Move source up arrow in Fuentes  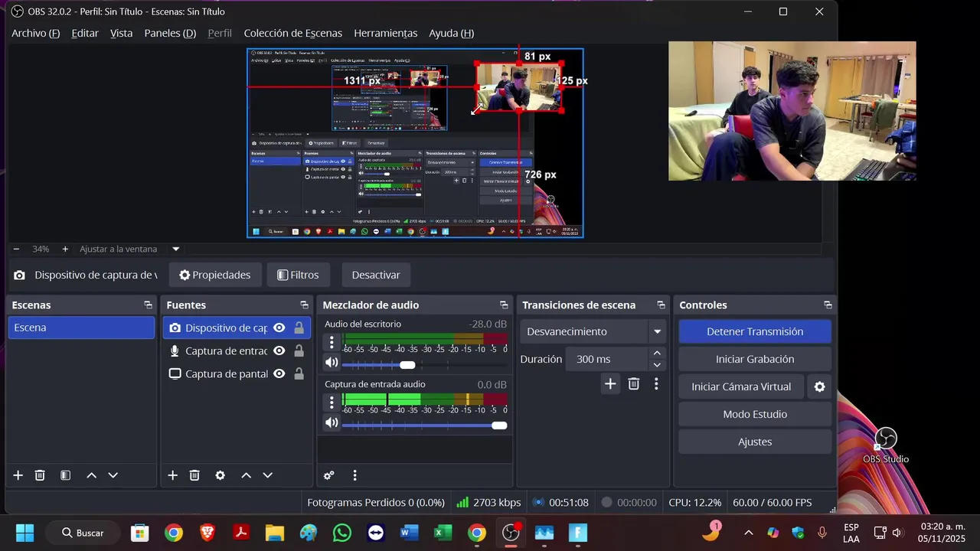[x=246, y=475]
